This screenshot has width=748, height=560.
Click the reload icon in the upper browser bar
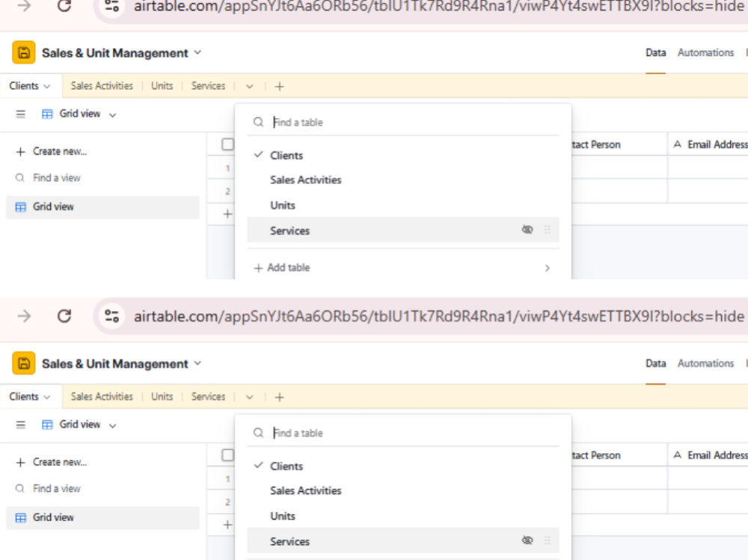[64, 6]
